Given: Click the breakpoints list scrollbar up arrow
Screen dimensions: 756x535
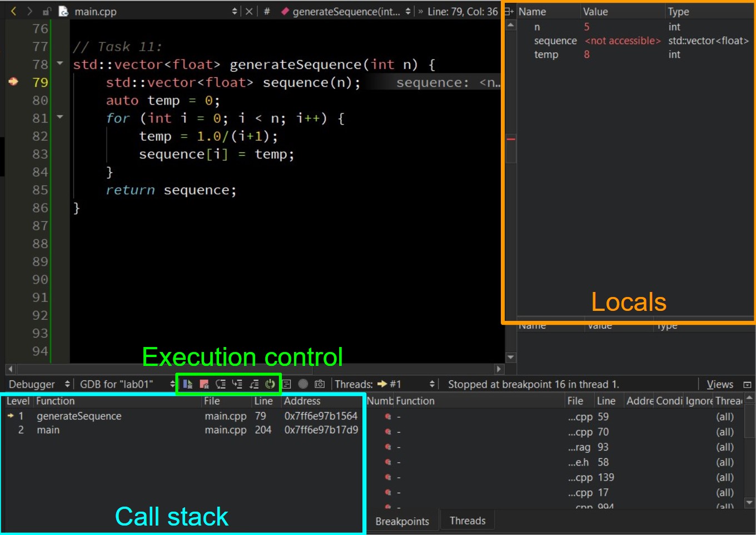Looking at the screenshot, I should (x=749, y=398).
